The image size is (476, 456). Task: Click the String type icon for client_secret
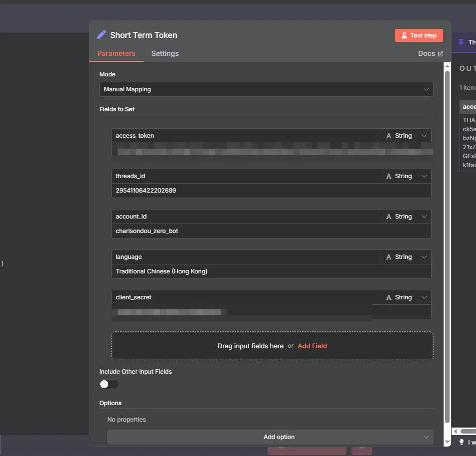[389, 297]
